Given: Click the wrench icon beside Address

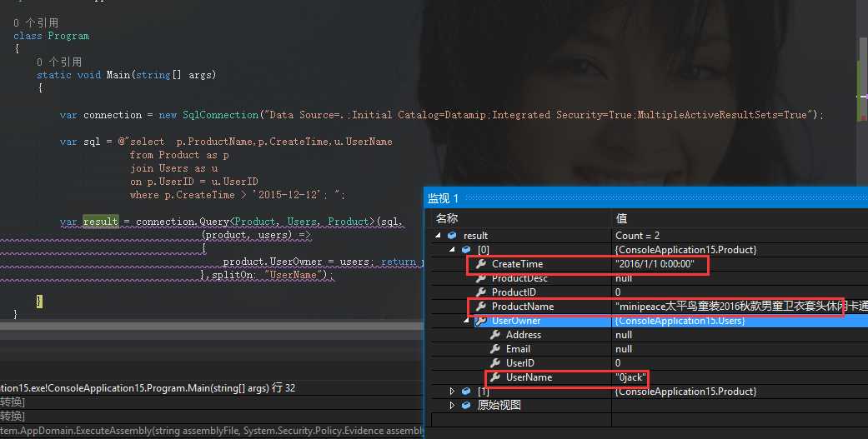Looking at the screenshot, I should click(494, 335).
